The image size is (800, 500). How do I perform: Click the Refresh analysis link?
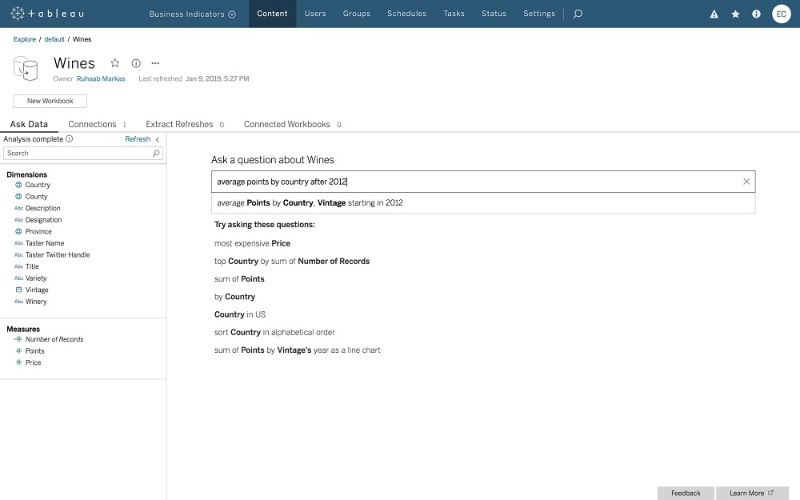coord(137,139)
